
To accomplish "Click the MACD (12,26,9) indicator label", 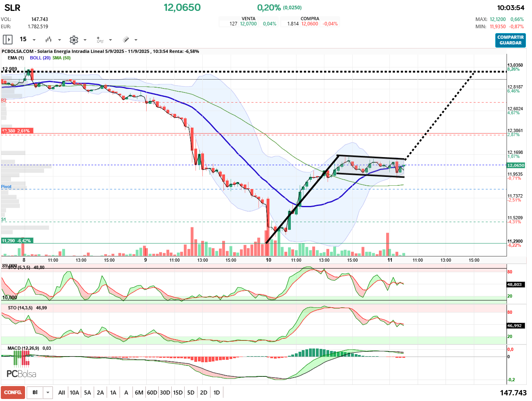I will coord(23,348).
